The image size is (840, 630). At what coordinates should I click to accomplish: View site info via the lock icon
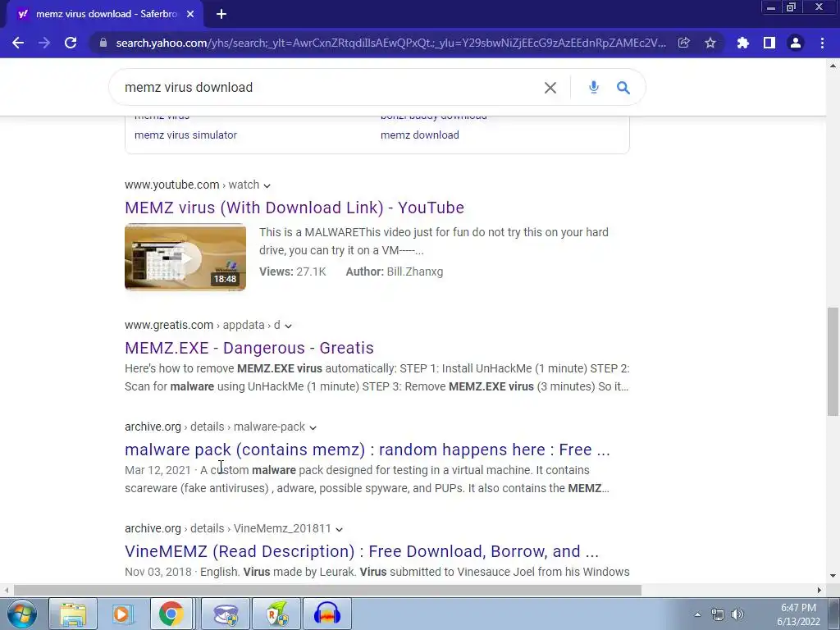coord(103,43)
